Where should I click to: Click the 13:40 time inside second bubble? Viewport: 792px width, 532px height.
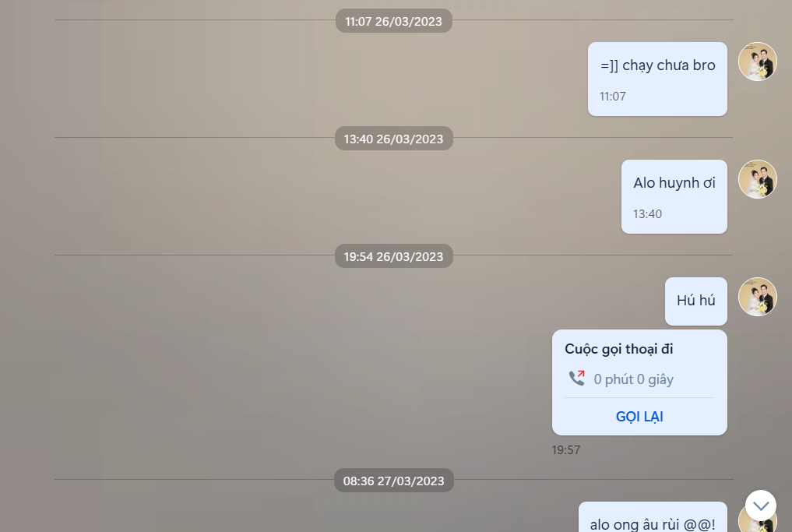648,214
